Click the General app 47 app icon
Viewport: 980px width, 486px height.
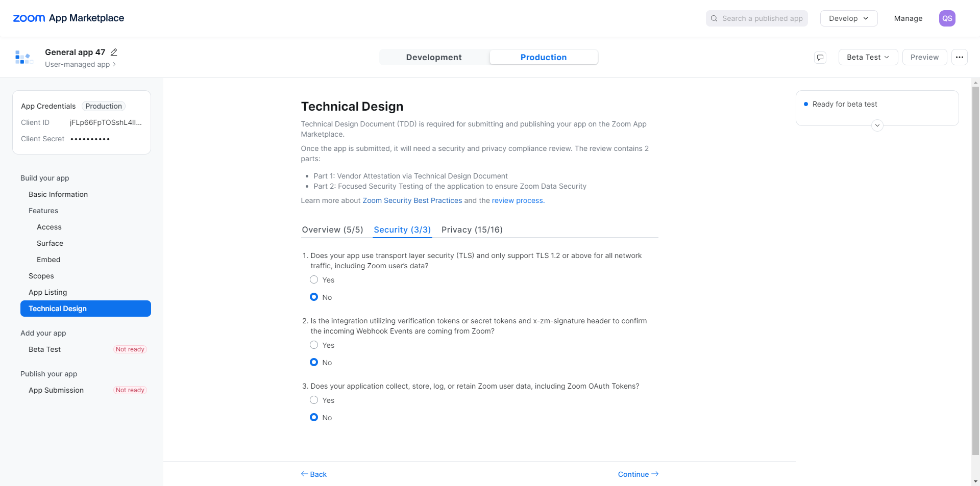pos(23,57)
